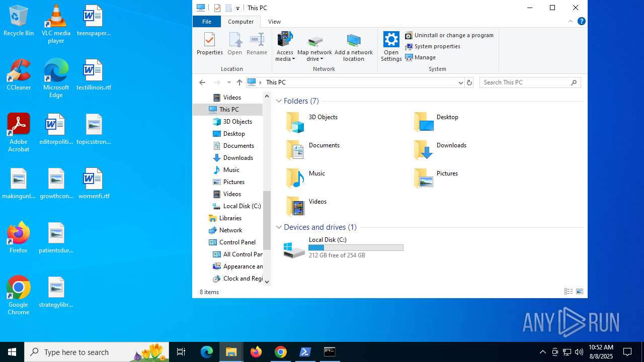Open the volume control tray icon
The image size is (644, 362).
tap(579, 352)
